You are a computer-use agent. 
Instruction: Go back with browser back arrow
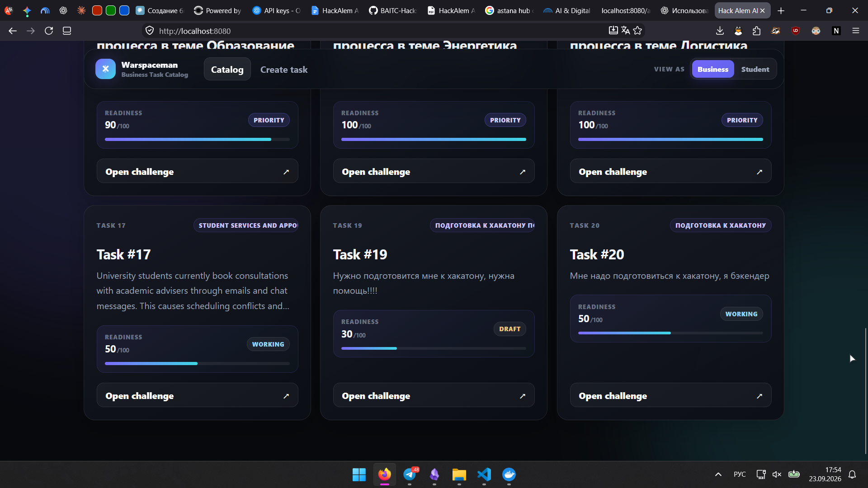(13, 31)
